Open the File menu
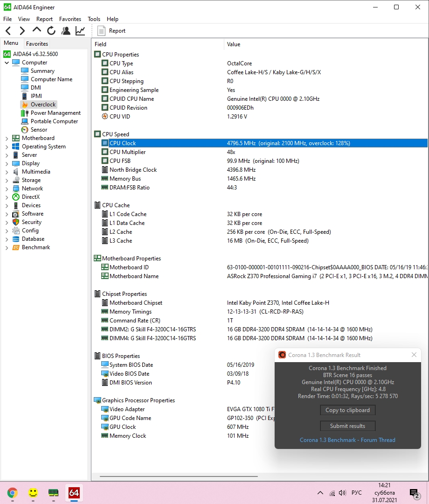The image size is (429, 504). (7, 19)
